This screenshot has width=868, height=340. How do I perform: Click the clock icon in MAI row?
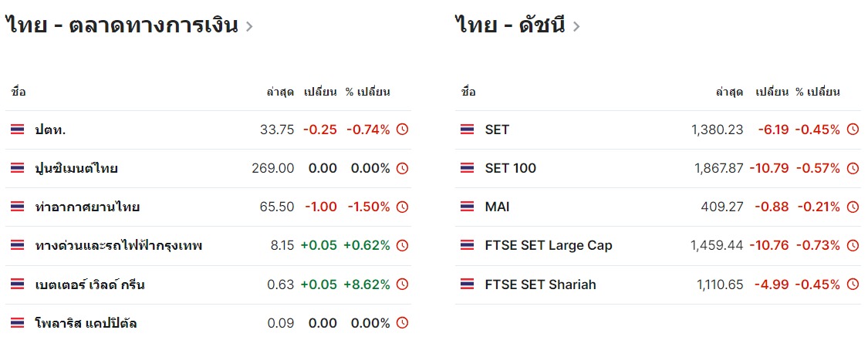pyautogui.click(x=853, y=207)
